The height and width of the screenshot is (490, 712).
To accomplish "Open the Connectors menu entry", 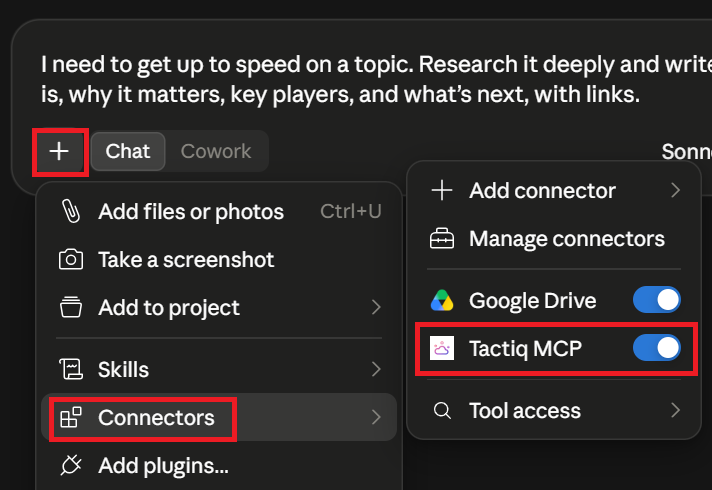I will click(219, 417).
